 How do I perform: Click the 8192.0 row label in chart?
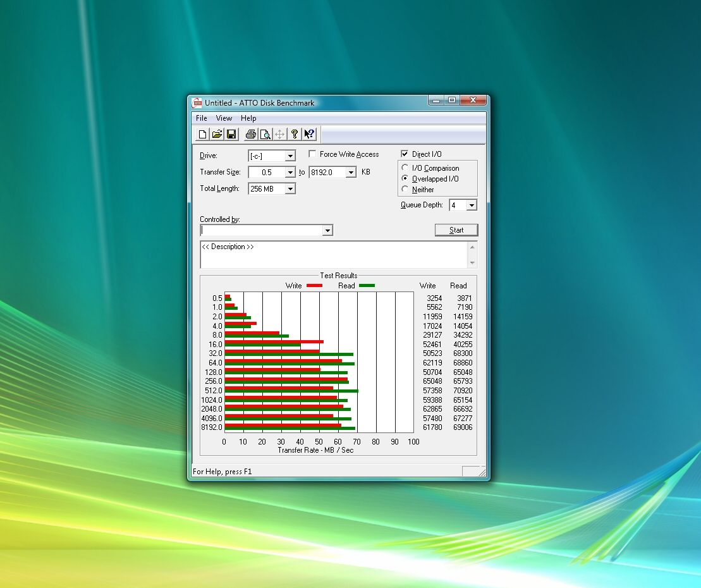click(x=212, y=427)
